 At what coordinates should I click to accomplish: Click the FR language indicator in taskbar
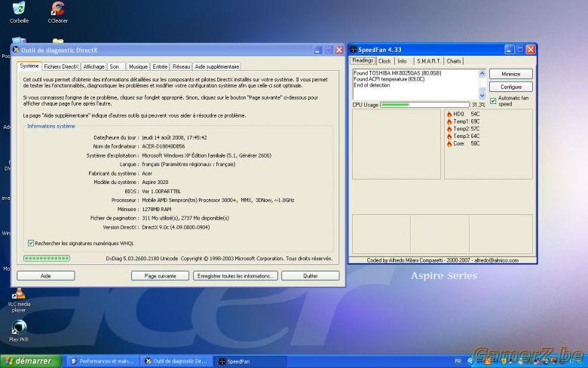[x=458, y=361]
